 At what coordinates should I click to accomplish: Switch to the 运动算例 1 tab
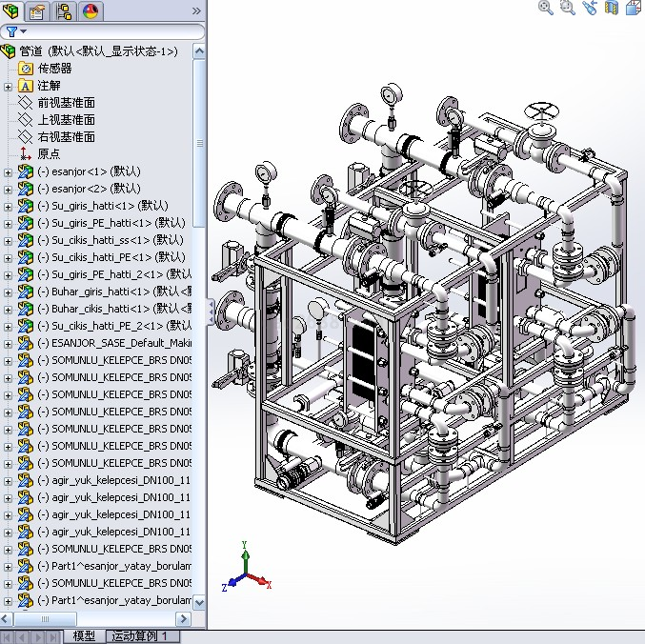(x=139, y=635)
